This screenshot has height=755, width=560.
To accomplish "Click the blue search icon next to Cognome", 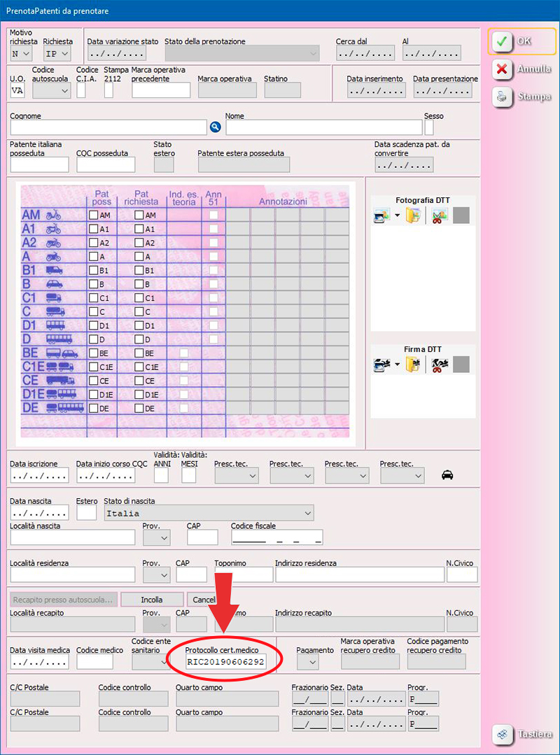I will (216, 127).
